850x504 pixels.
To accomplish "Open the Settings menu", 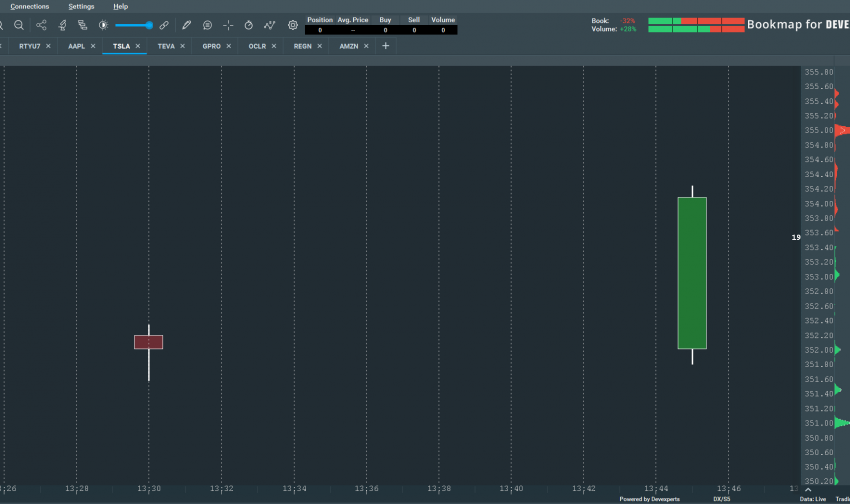I will (81, 7).
